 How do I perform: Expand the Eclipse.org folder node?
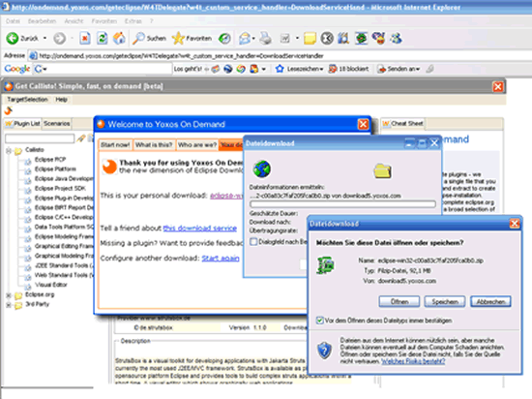pyautogui.click(x=9, y=295)
